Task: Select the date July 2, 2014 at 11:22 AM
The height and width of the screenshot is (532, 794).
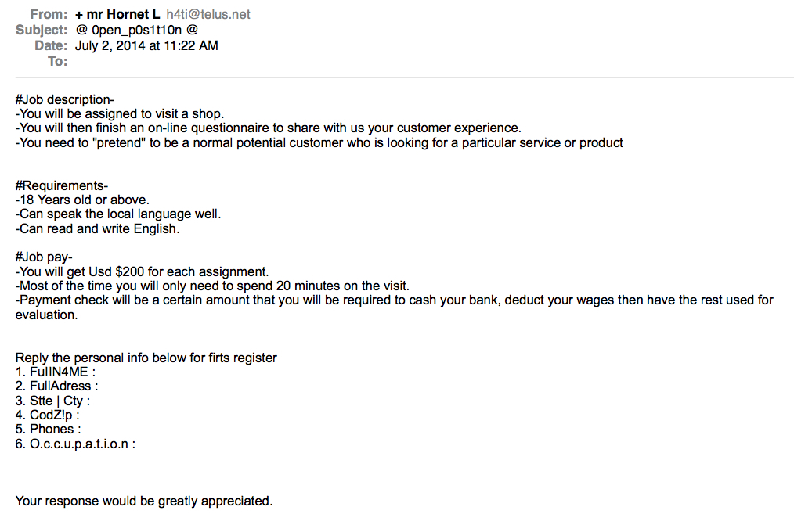Action: click(x=146, y=45)
